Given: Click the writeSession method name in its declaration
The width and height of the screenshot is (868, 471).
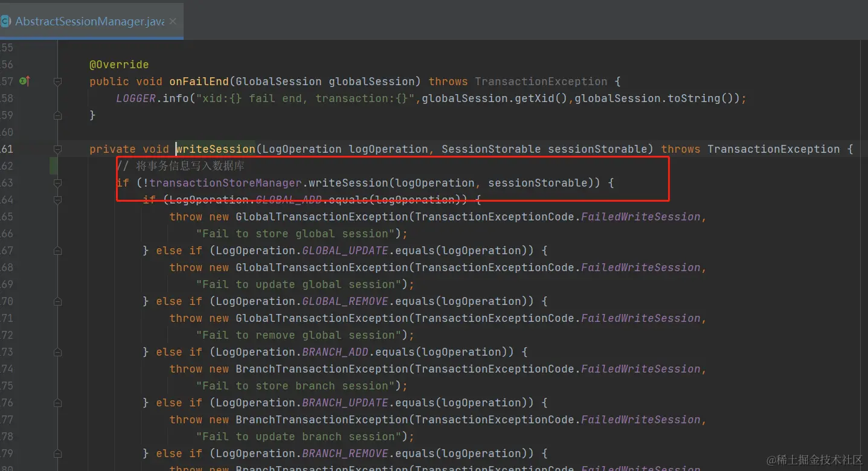Looking at the screenshot, I should click(216, 149).
